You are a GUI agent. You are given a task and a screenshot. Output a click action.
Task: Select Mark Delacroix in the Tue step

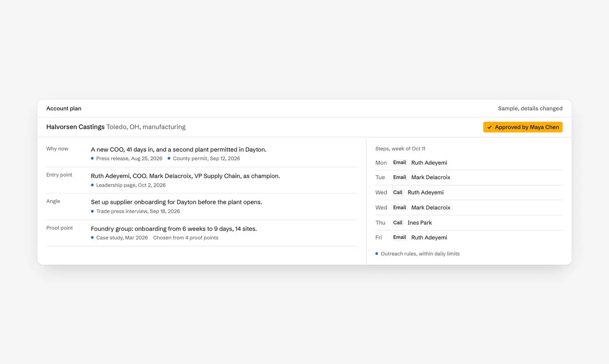point(431,177)
